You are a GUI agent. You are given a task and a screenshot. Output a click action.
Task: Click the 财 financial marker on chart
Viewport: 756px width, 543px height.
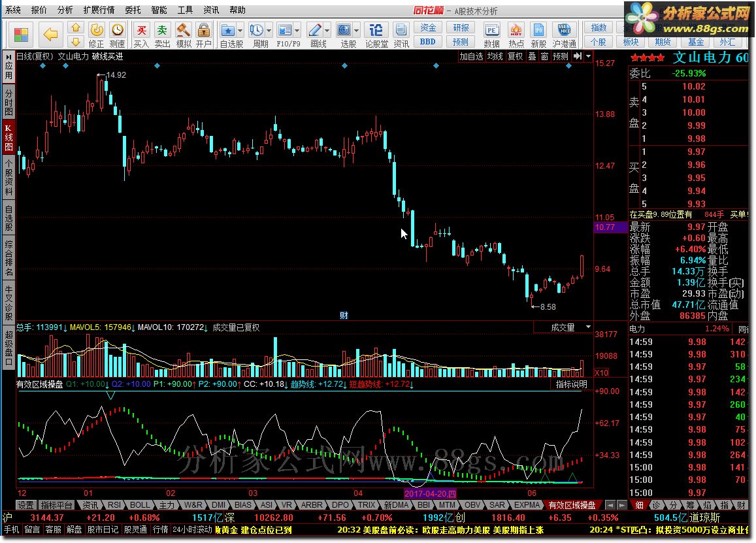click(344, 316)
